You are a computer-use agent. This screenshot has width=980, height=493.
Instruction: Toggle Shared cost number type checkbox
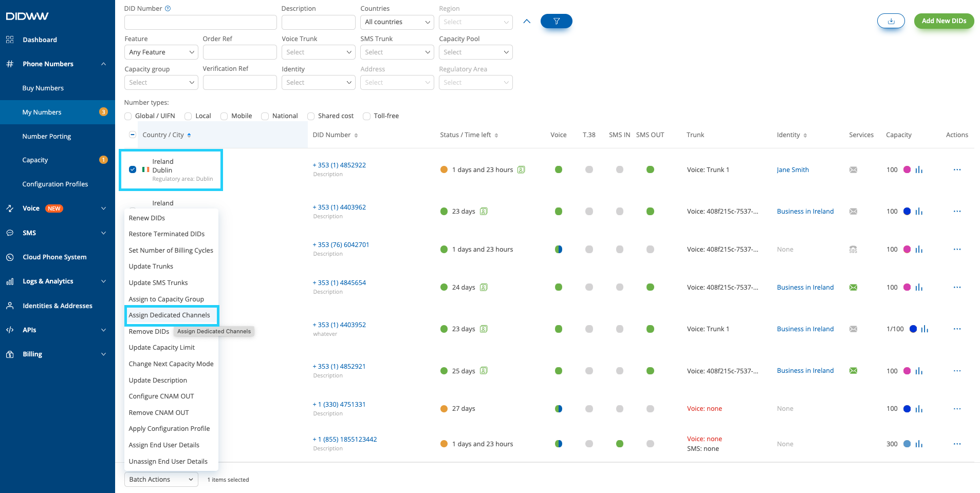tap(311, 116)
